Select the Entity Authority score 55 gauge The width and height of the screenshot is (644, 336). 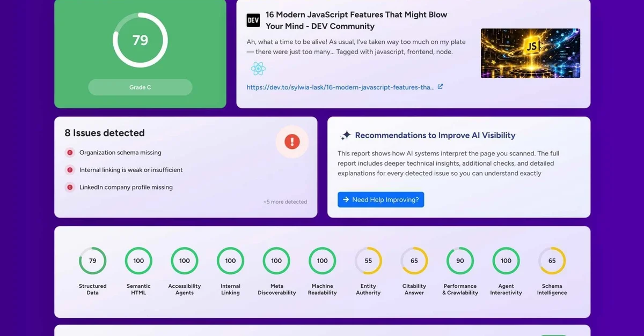(368, 261)
